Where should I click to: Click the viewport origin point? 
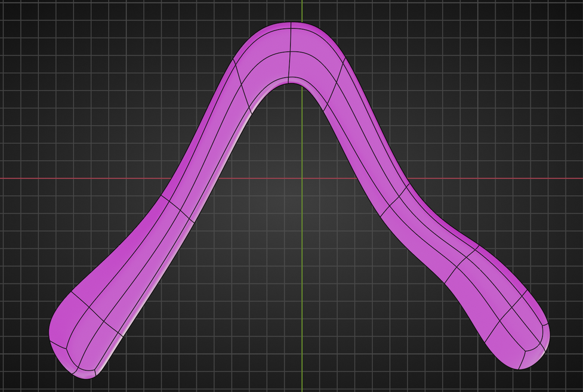[303, 178]
